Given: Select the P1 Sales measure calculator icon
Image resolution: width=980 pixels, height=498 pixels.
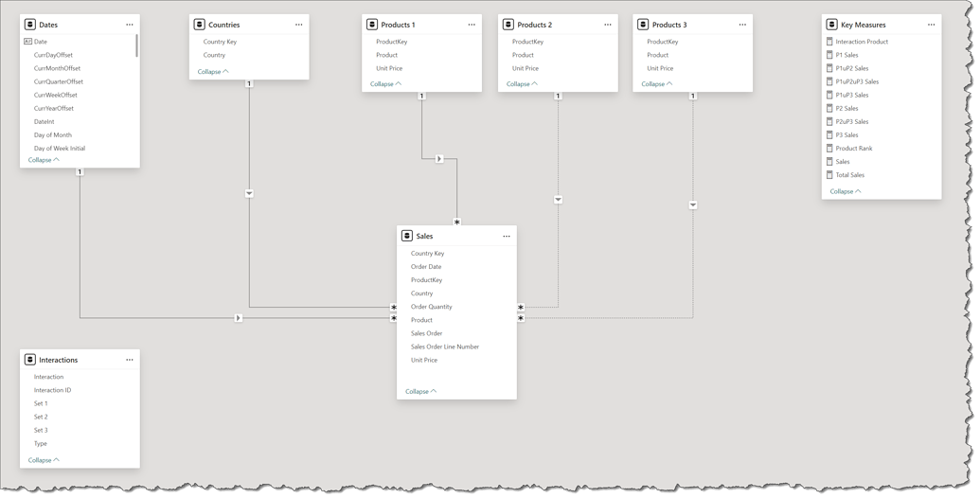Looking at the screenshot, I should click(829, 55).
